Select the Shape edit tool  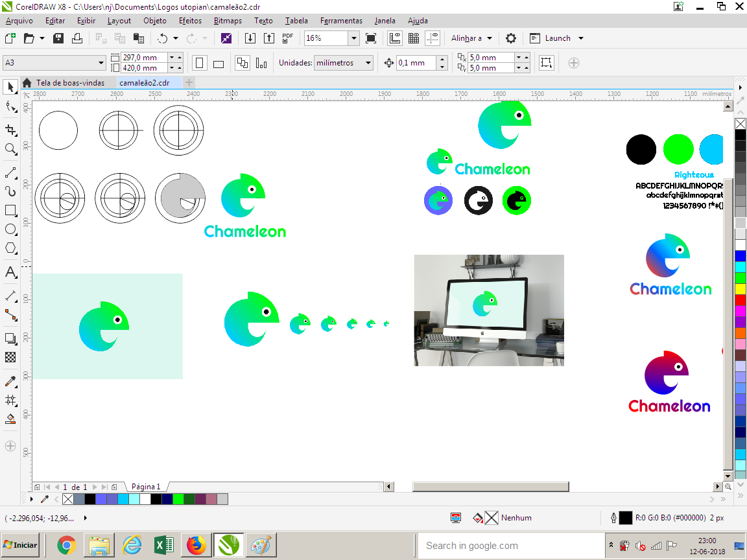tap(10, 106)
